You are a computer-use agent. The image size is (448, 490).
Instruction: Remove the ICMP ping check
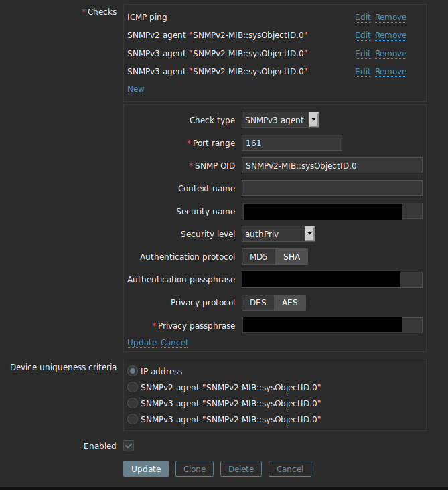point(390,17)
